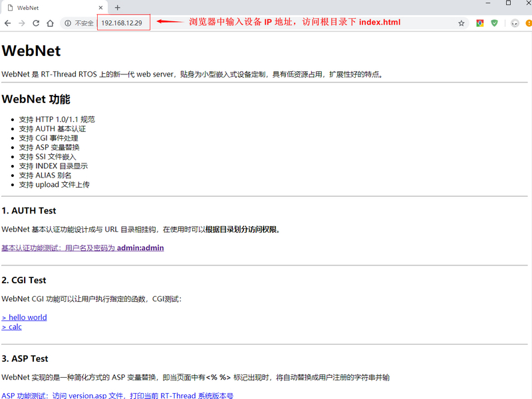Click the address bar showing 192.168.12.29
This screenshot has width=532, height=399.
[x=123, y=23]
